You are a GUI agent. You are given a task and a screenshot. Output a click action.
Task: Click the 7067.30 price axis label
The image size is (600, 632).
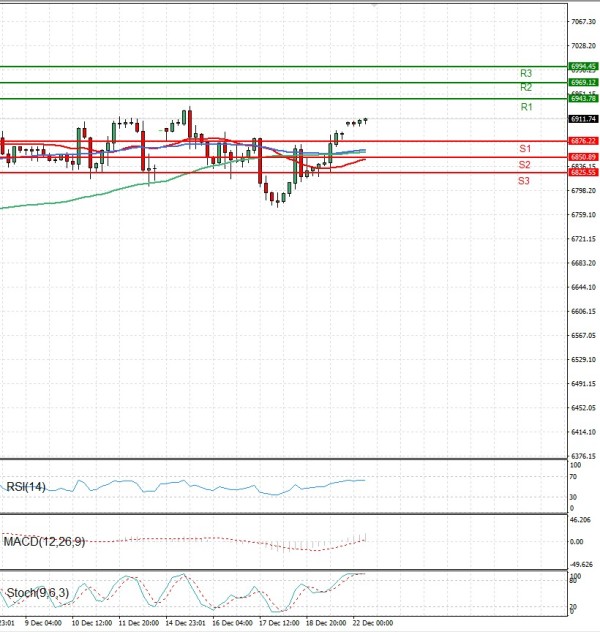click(583, 21)
